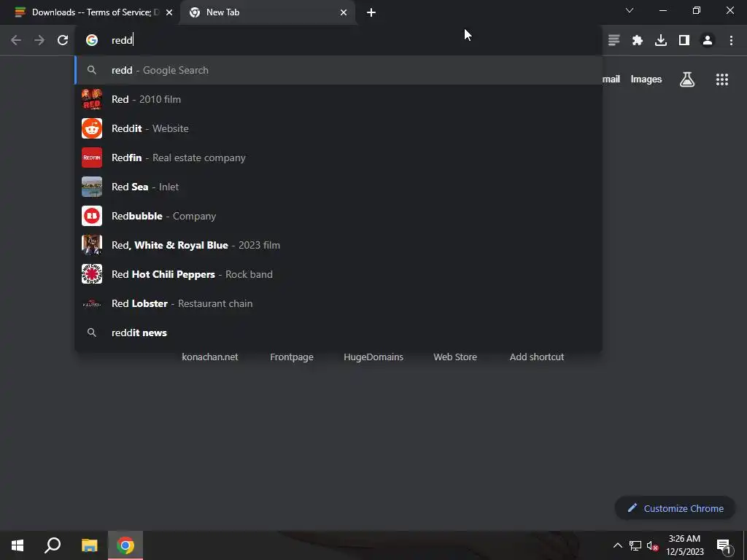The height and width of the screenshot is (560, 747).
Task: Click the Reddit logo icon suggestion
Action: click(x=91, y=128)
